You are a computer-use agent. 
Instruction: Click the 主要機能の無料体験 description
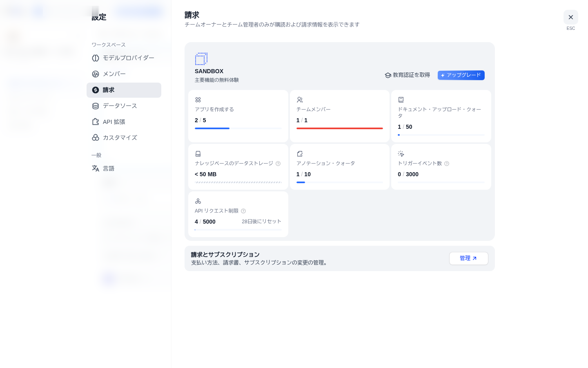pos(217,80)
